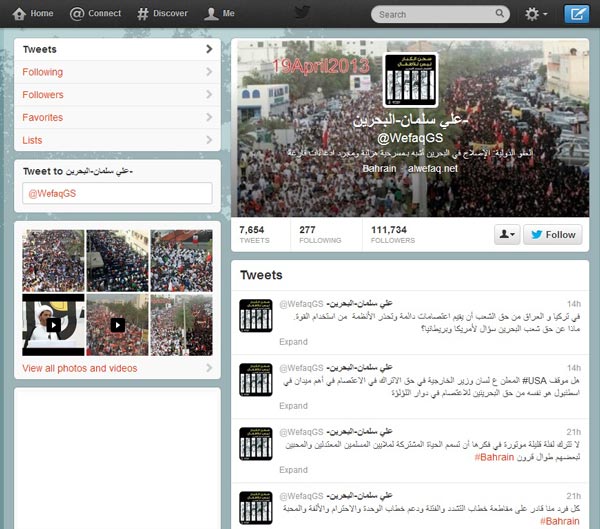Click the Twitter bird logo in top bar
Viewport: 600px width, 529px height.
[x=302, y=13]
